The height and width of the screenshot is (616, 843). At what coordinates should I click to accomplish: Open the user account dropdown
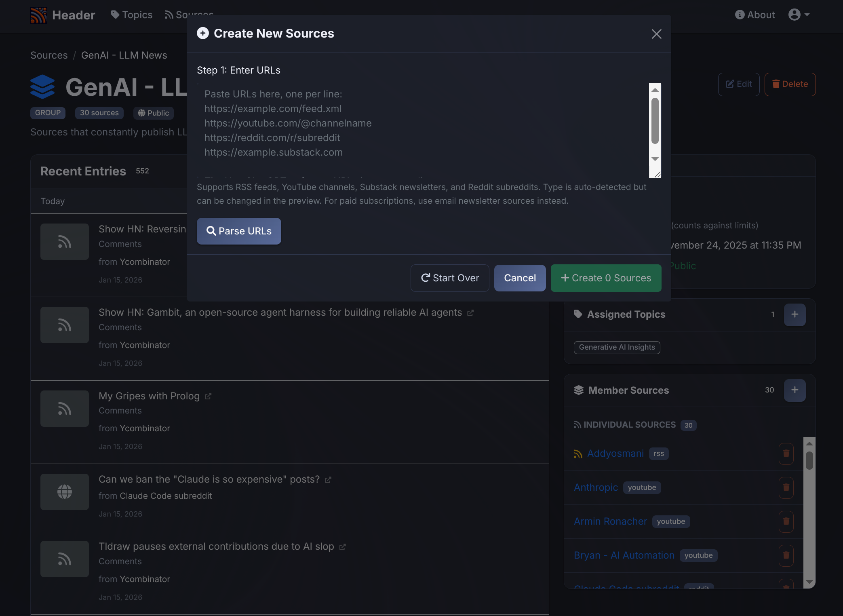[x=799, y=15]
